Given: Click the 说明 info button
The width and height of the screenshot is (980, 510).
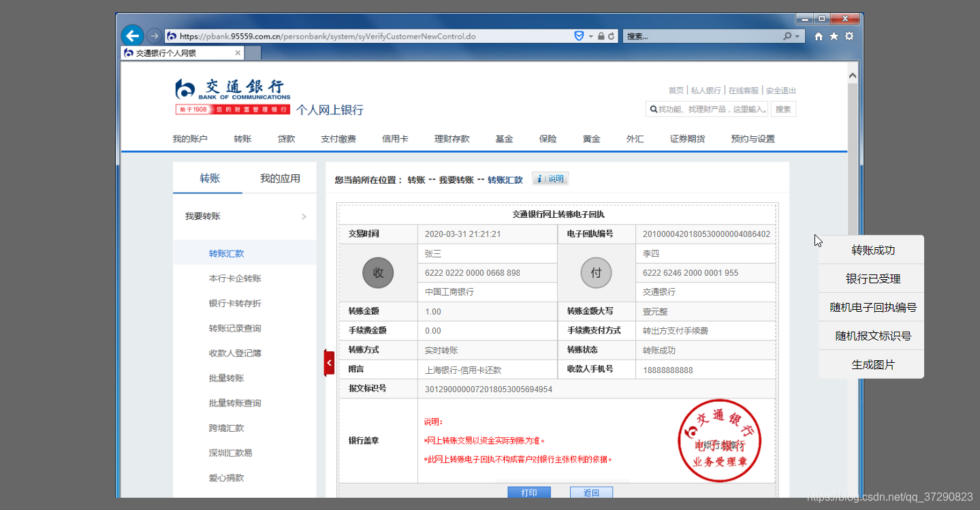Looking at the screenshot, I should (550, 179).
